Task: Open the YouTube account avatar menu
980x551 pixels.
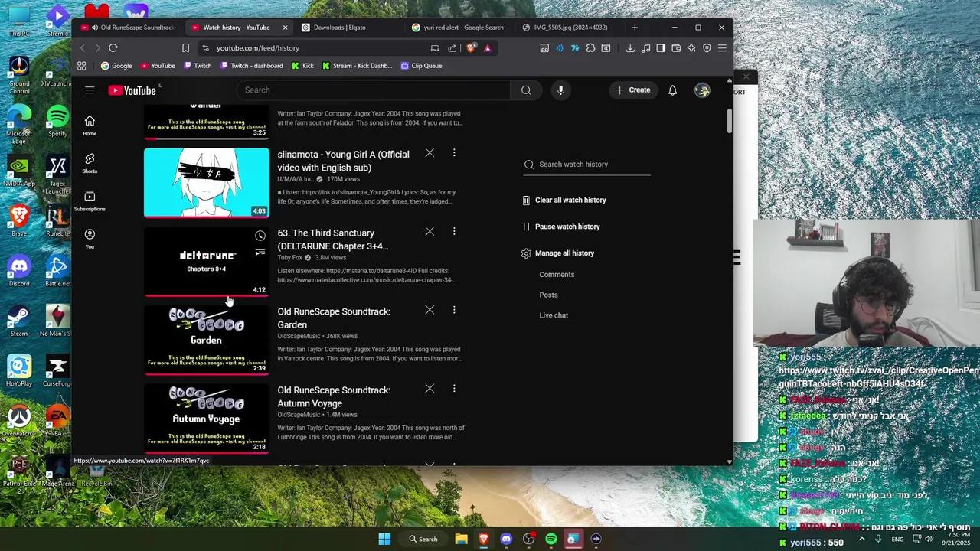Action: click(702, 90)
